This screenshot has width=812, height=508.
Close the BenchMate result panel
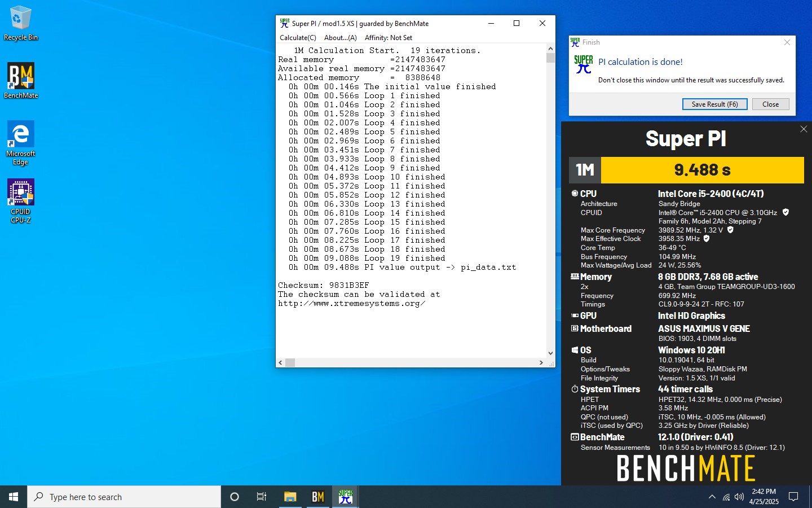(804, 129)
